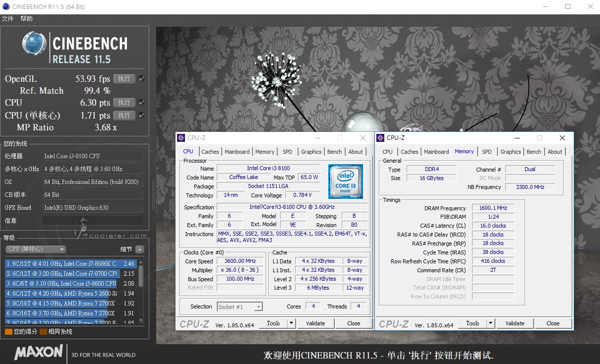Image resolution: width=600 pixels, height=364 pixels.
Task: Select ranking row 5 at 4.15 GHz Ryzen 7 2700X
Action: point(71,303)
